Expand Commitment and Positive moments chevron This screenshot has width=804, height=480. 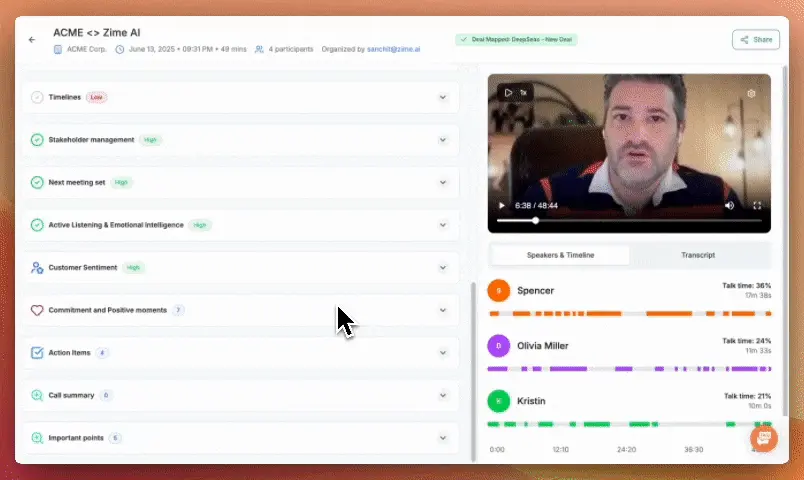[x=443, y=310]
